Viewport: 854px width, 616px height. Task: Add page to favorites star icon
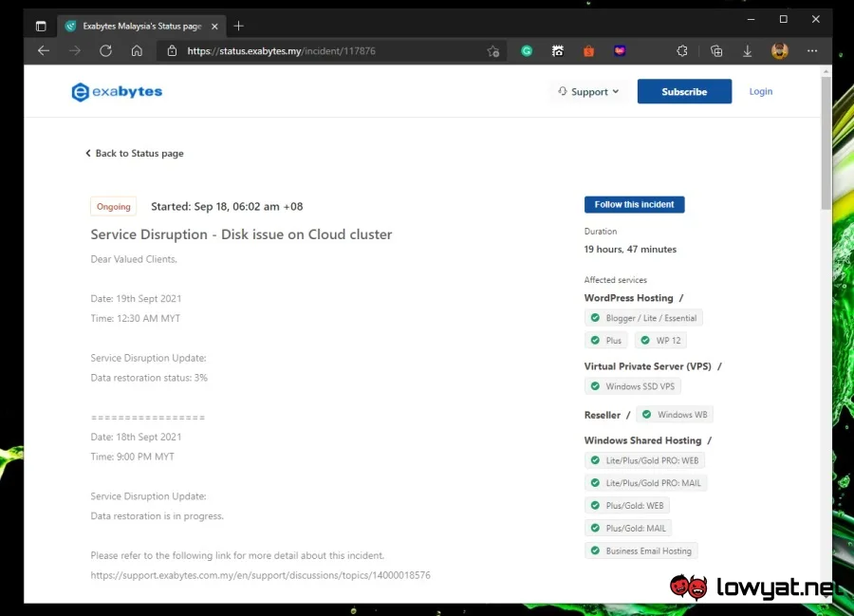[492, 50]
